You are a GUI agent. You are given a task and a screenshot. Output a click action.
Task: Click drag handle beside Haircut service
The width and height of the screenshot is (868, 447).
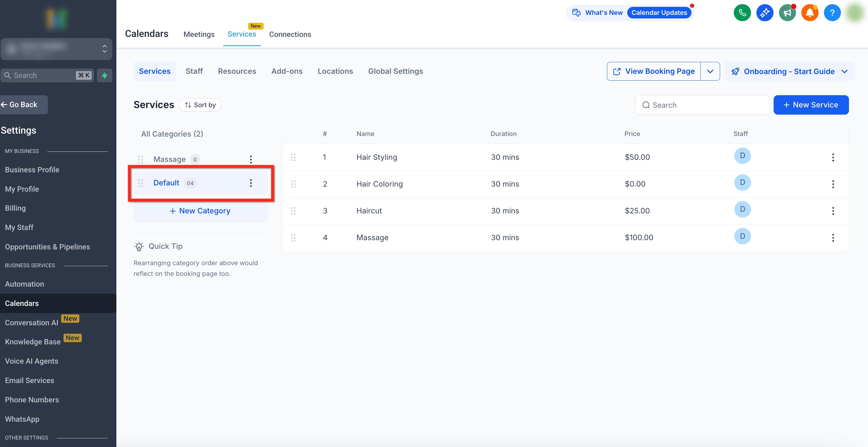[293, 211]
